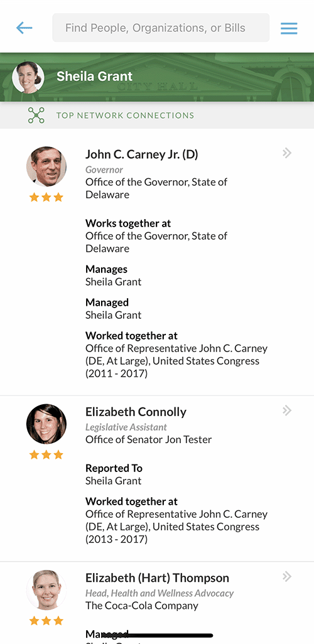Tap the Find People, Organizations, or Bills search box
The image size is (314, 644).
(x=161, y=28)
